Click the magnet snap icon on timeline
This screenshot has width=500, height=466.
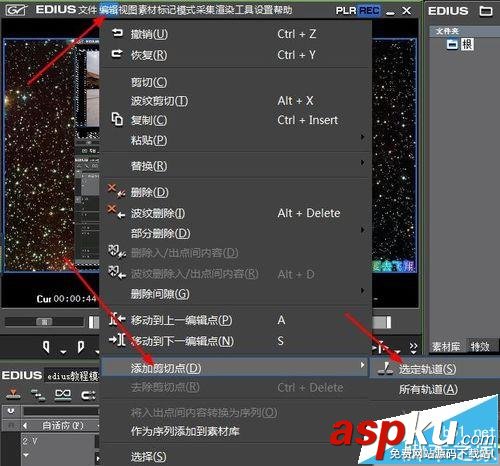tap(11, 411)
